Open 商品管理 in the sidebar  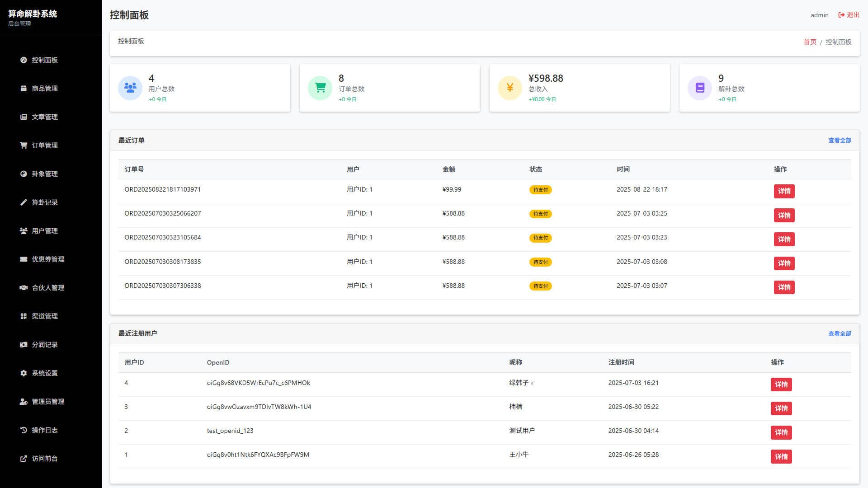click(45, 89)
